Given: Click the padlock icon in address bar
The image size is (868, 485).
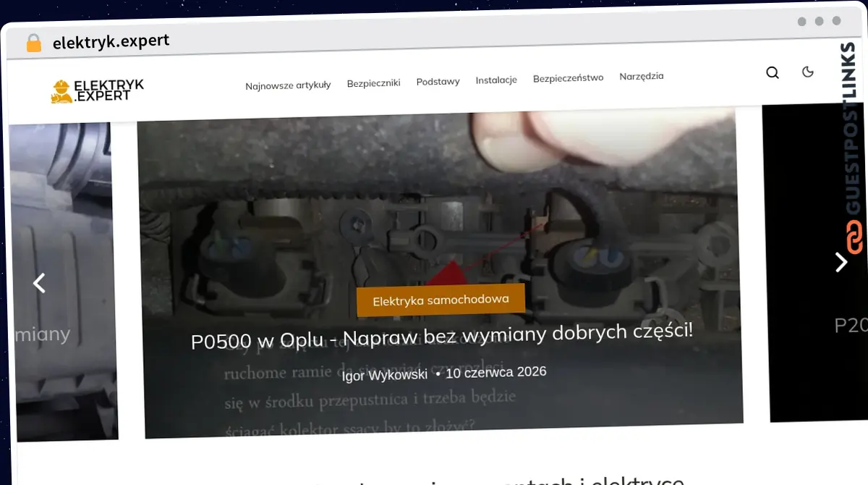Looking at the screenshot, I should click(x=33, y=43).
